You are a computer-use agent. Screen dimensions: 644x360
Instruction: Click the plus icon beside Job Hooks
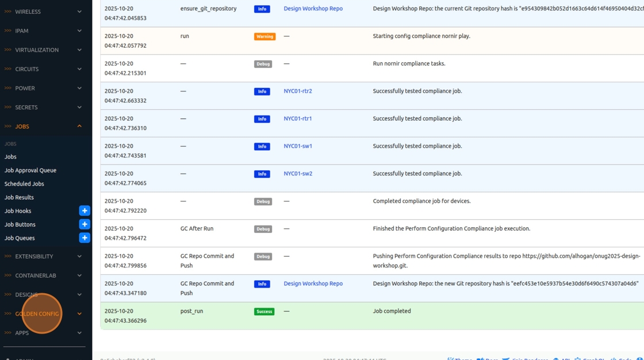click(x=85, y=211)
